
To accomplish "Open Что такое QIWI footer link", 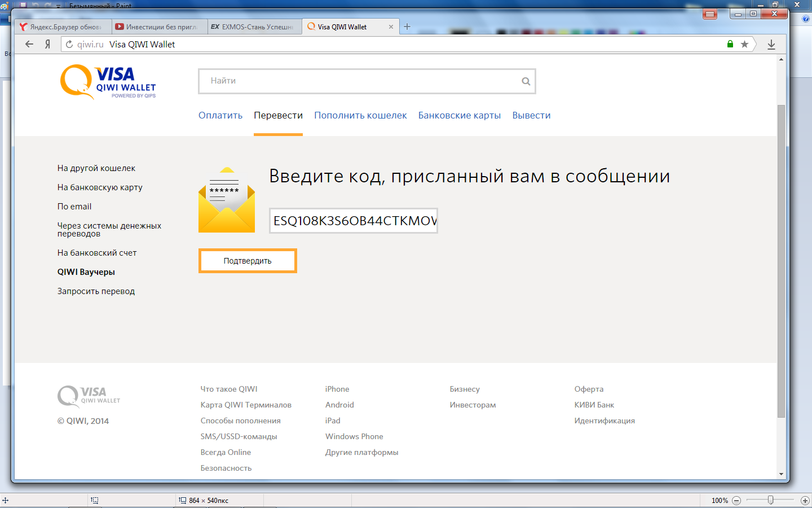I will coord(229,389).
